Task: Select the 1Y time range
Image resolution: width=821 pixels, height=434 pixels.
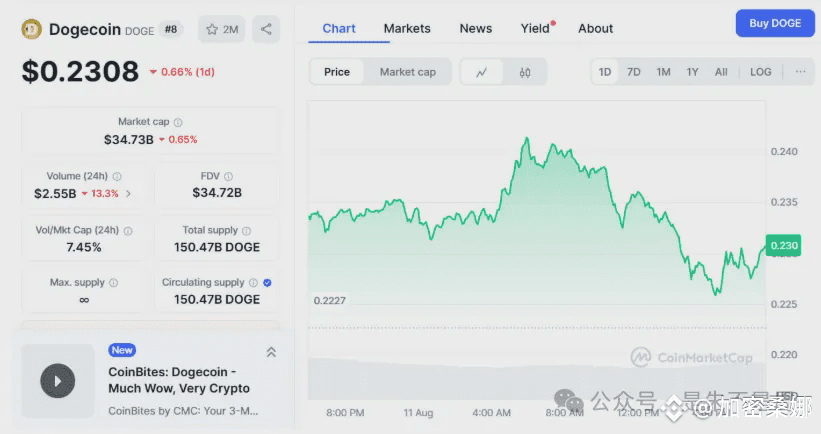Action: [692, 72]
